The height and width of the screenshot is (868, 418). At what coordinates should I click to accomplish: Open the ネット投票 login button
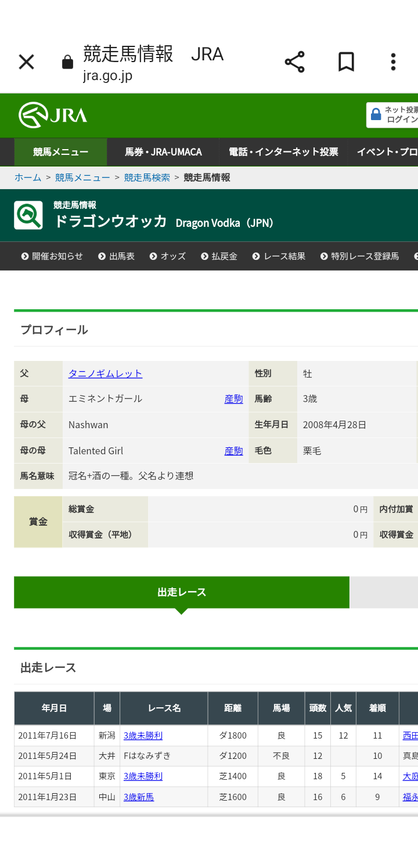pos(393,115)
